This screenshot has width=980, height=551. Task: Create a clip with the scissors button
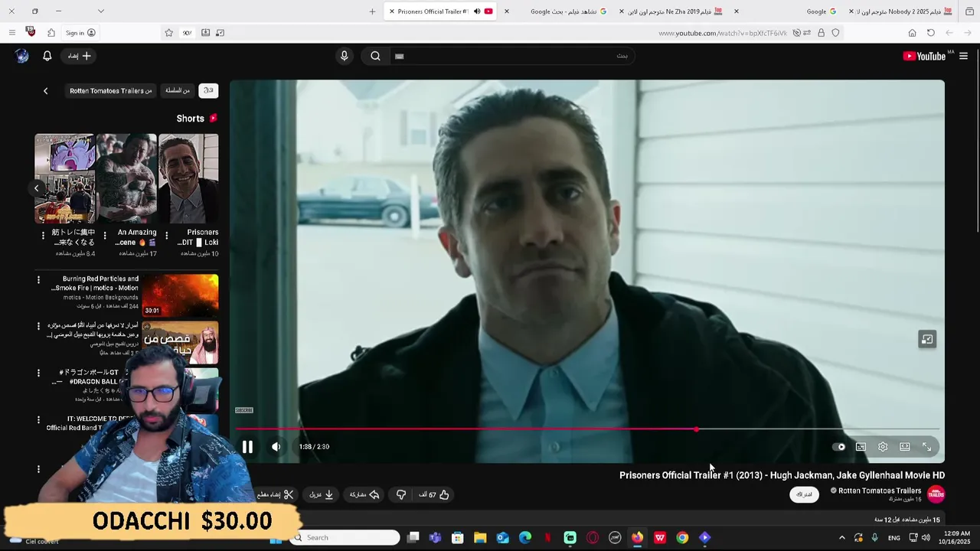coord(276,495)
